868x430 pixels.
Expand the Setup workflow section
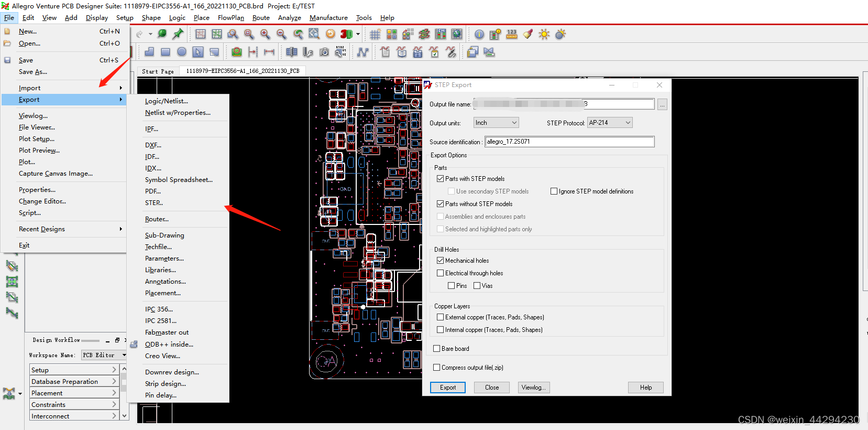[74, 370]
